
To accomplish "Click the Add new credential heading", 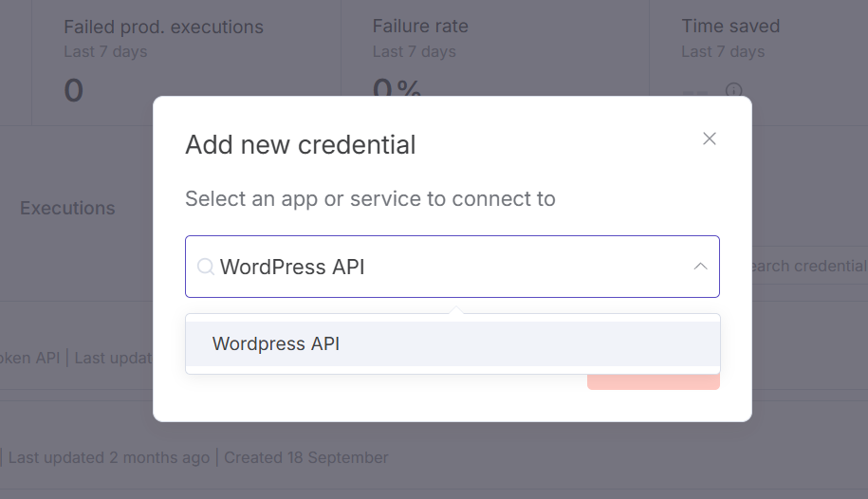I will click(x=301, y=145).
